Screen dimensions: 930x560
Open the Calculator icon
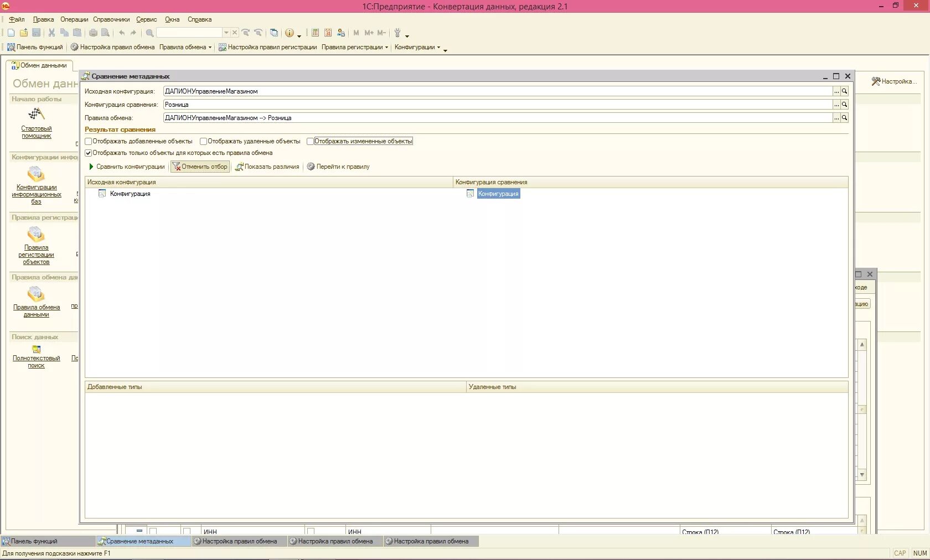point(315,33)
